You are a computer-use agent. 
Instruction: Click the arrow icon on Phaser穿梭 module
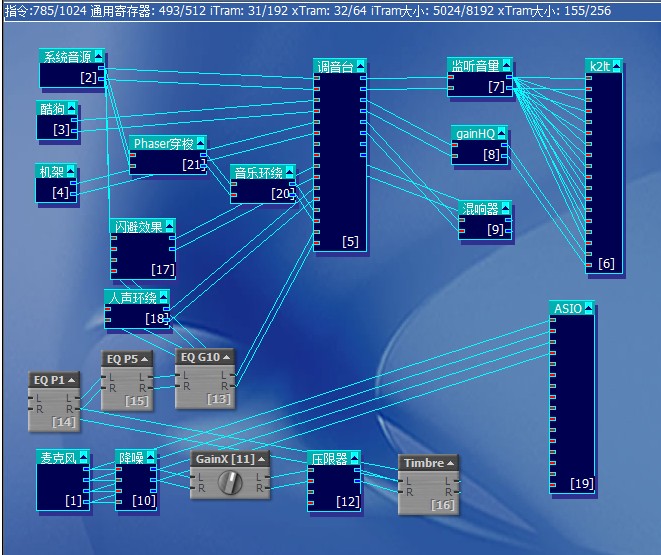[x=200, y=143]
